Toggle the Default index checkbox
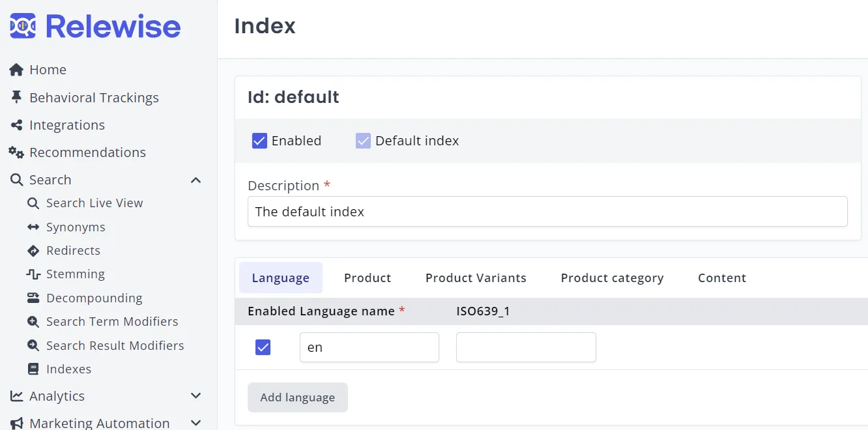Viewport: 868px width, 430px height. [363, 141]
